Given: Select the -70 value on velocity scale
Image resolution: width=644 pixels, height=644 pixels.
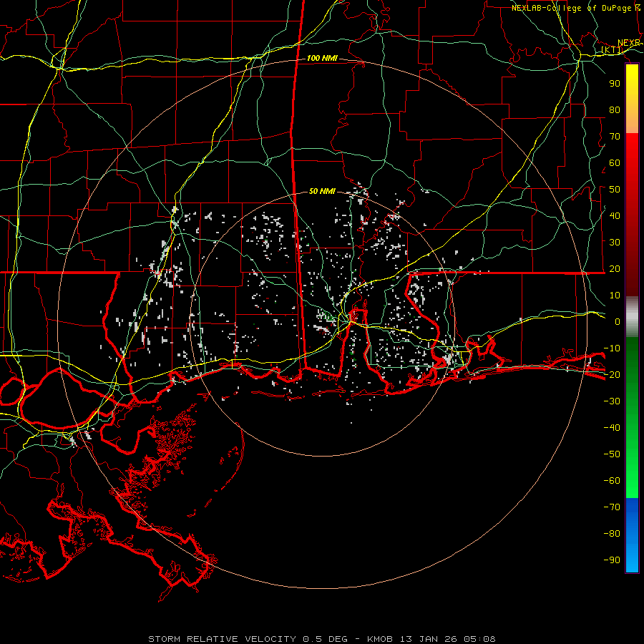Looking at the screenshot, I should [x=612, y=507].
